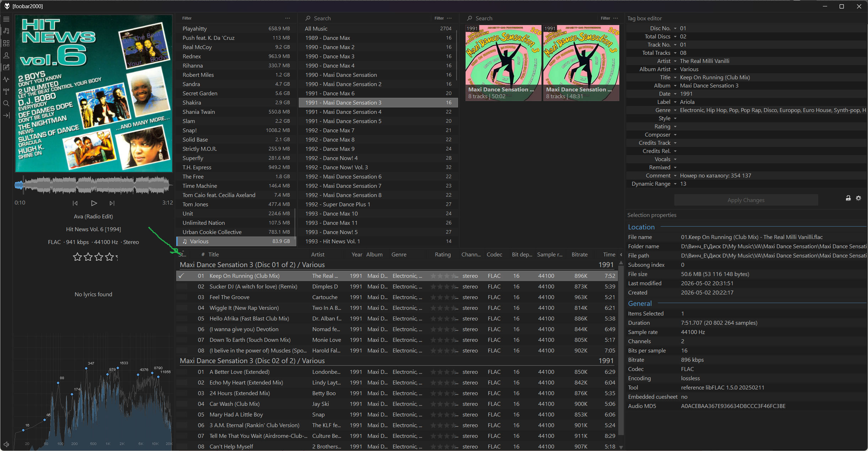This screenshot has width=868, height=451.
Task: Select the tag editor pencil icon
Action: pos(6,67)
